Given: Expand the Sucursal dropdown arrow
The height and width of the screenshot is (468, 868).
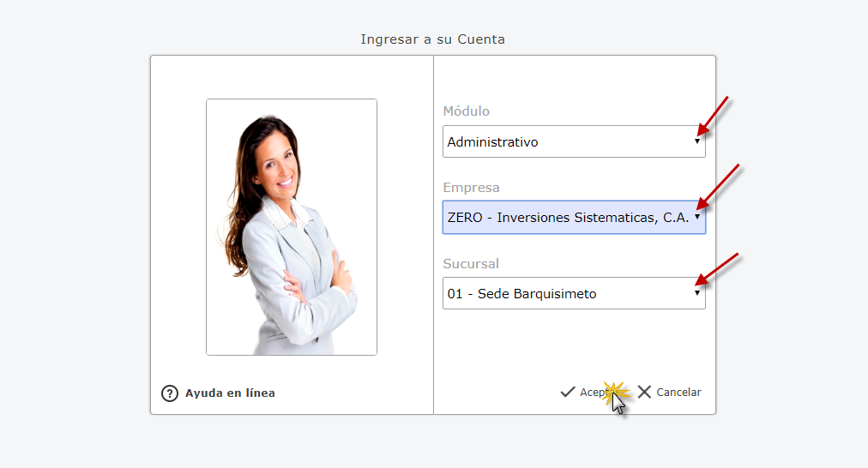Looking at the screenshot, I should 696,293.
